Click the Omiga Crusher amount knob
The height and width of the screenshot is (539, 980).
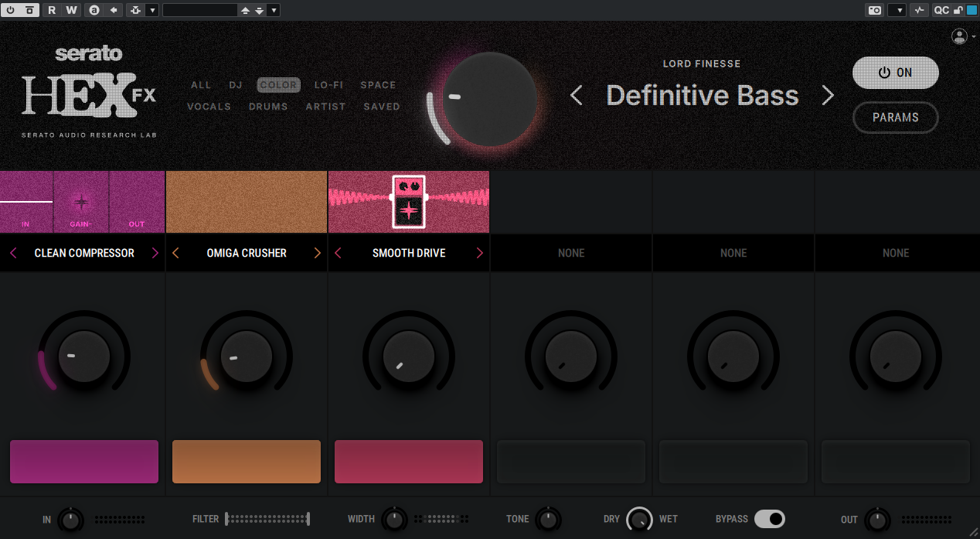(x=247, y=356)
